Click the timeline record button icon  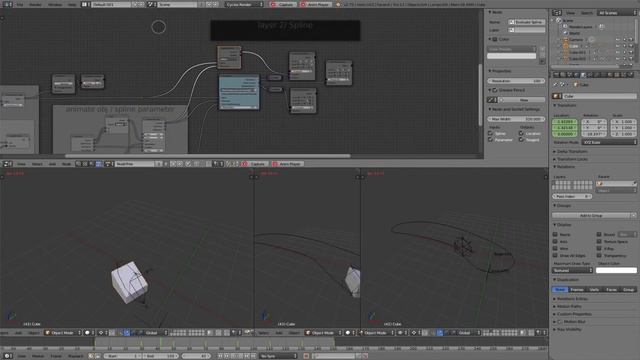click(x=306, y=356)
